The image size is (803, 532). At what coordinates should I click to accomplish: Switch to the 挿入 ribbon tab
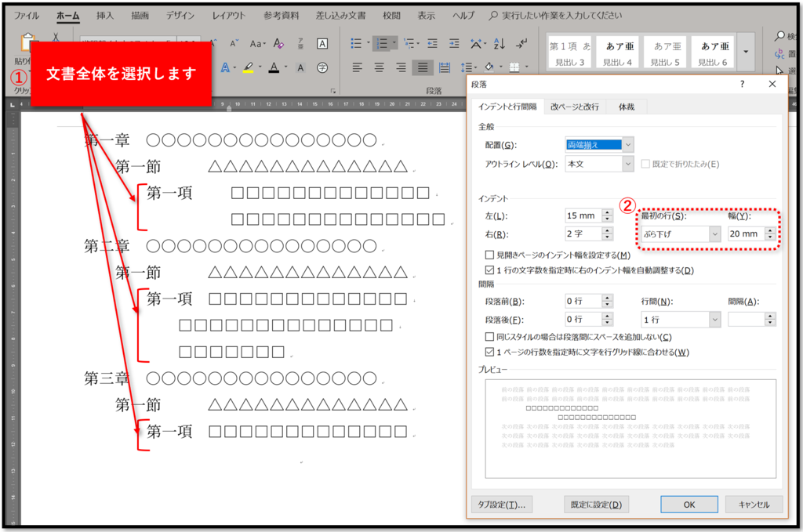(x=105, y=16)
